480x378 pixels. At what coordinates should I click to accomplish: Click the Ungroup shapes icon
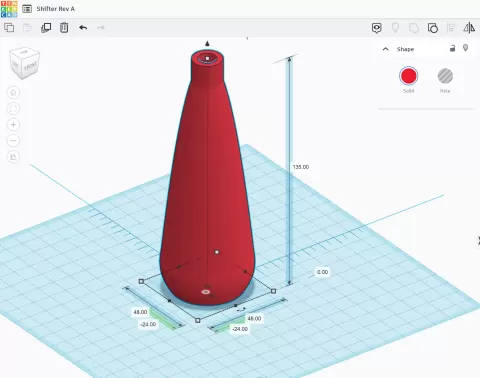(x=433, y=28)
